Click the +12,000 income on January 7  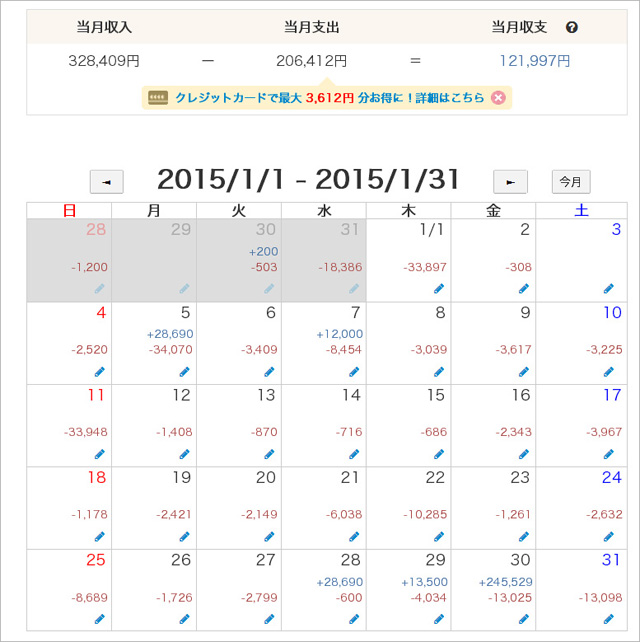pos(339,334)
